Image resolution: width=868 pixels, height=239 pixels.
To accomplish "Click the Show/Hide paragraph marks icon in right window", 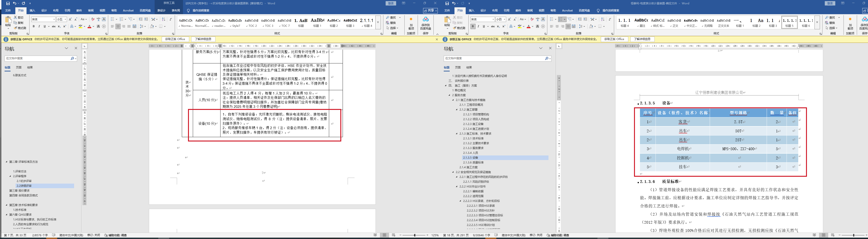I will coord(610,19).
